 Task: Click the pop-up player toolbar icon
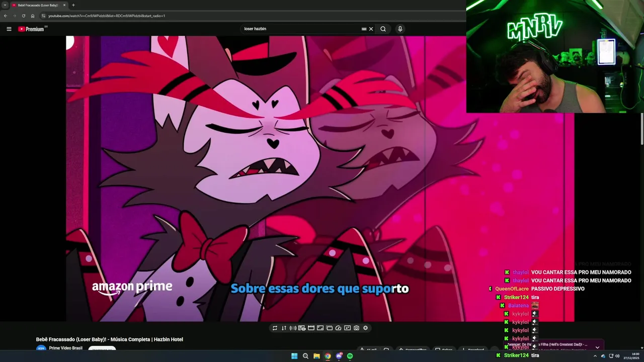(329, 328)
